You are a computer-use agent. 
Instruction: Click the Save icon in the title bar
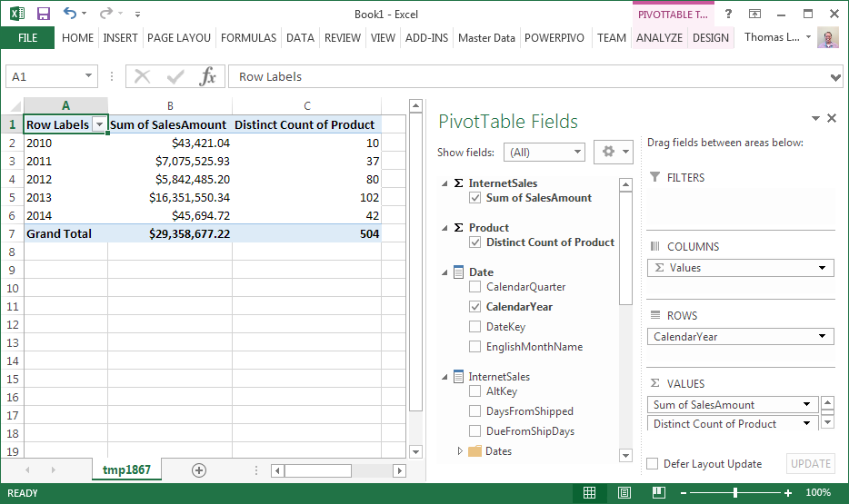(x=44, y=14)
